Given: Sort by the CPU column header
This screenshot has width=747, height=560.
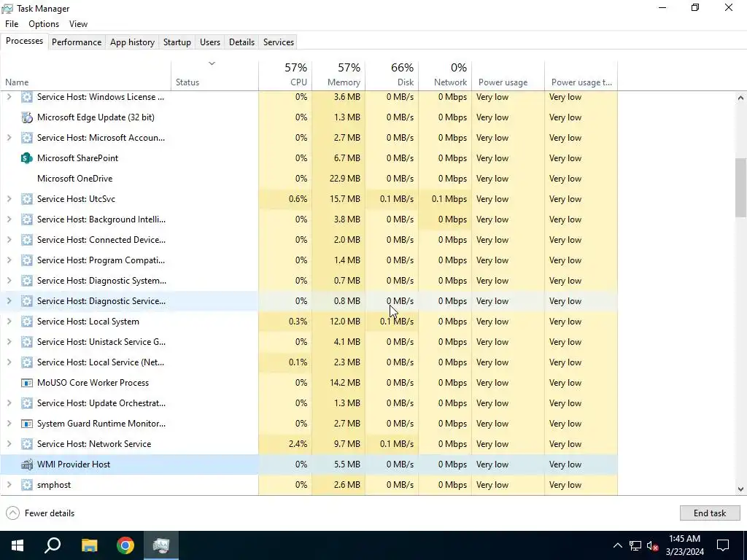Looking at the screenshot, I should [x=285, y=75].
